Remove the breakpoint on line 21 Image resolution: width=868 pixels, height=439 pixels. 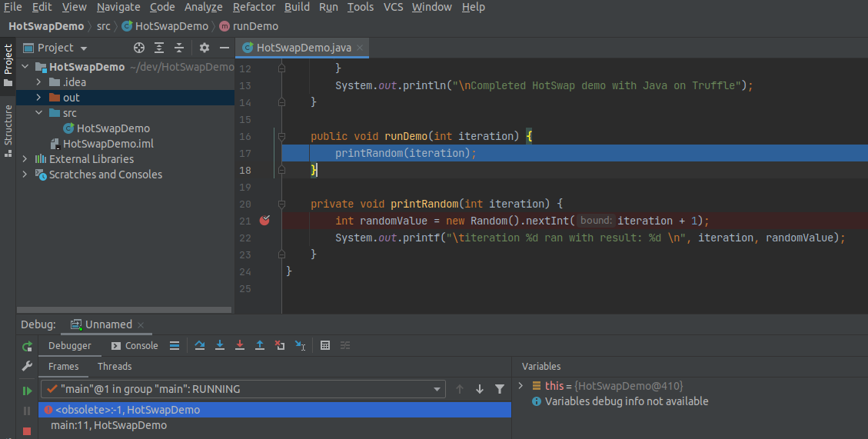(x=264, y=221)
